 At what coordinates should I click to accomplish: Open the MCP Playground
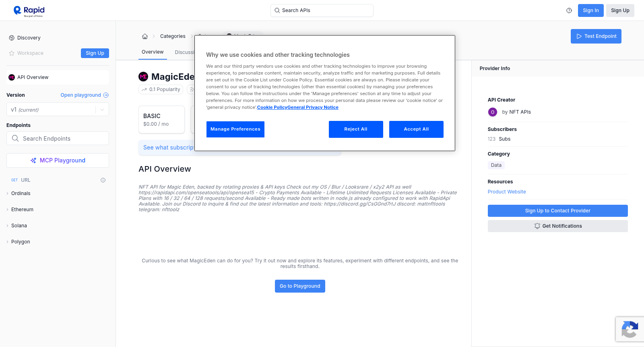click(58, 160)
